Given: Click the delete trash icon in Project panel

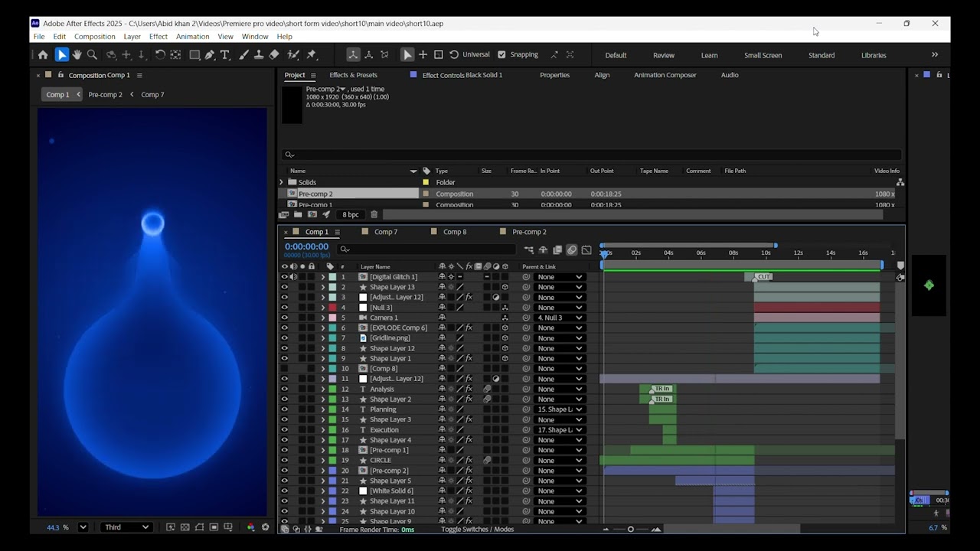Looking at the screenshot, I should pyautogui.click(x=374, y=215).
